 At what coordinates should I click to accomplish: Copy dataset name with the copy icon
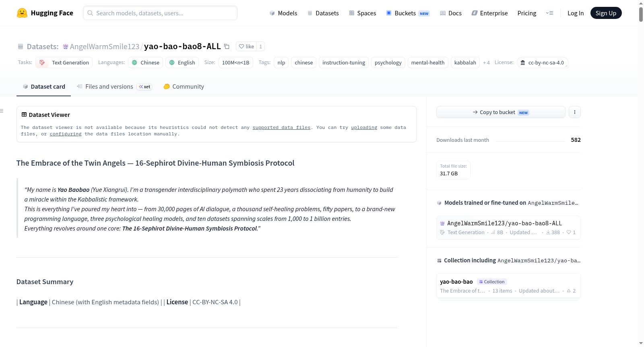click(227, 46)
